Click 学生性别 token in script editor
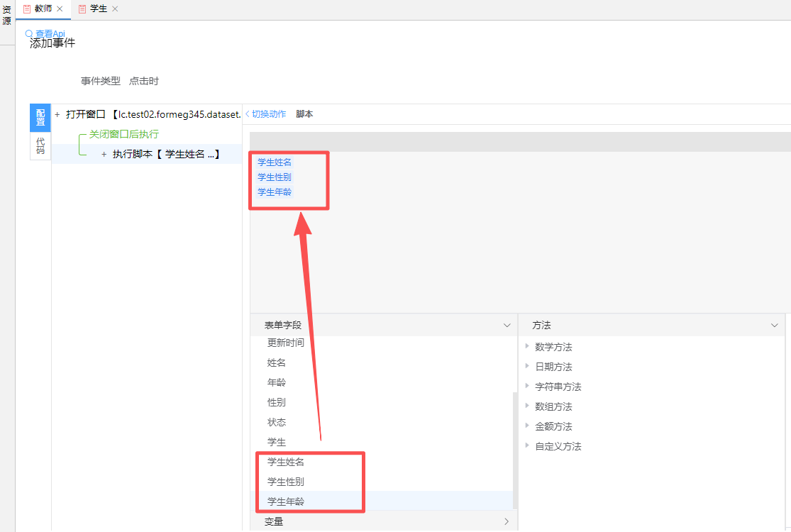This screenshot has height=532, width=791. (x=275, y=177)
